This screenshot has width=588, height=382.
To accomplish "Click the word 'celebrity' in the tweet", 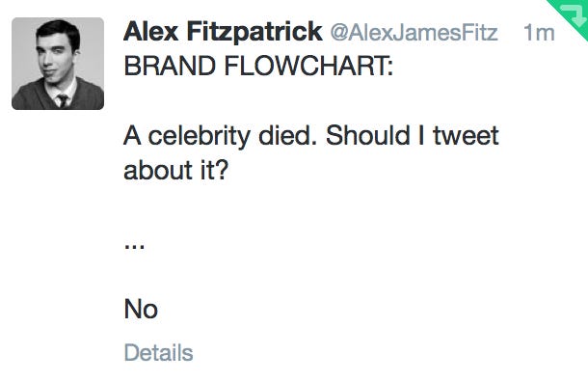I will [200, 136].
